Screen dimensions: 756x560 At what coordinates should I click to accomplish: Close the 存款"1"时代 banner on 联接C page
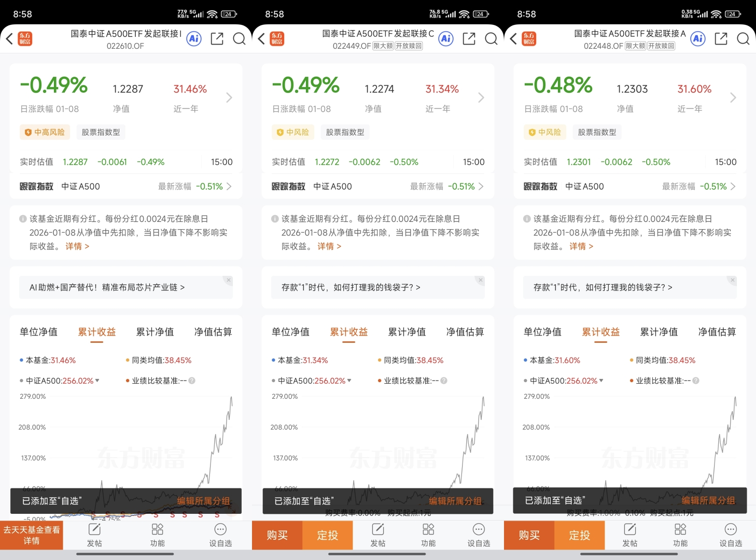(480, 280)
